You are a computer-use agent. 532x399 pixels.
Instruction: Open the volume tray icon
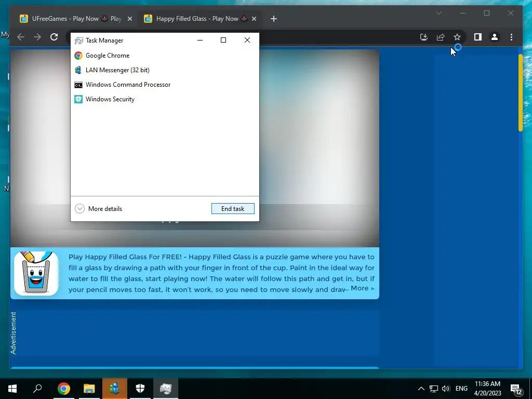[x=446, y=389]
